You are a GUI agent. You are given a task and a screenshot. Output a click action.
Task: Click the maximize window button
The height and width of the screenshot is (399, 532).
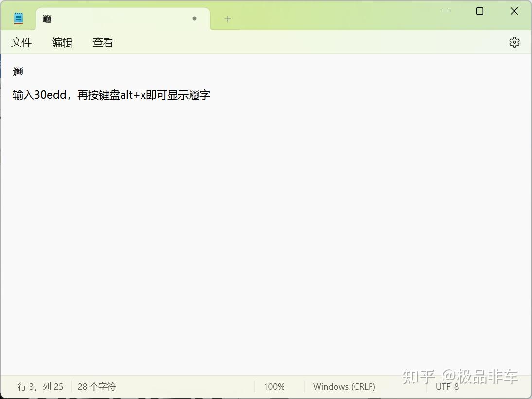pyautogui.click(x=479, y=11)
